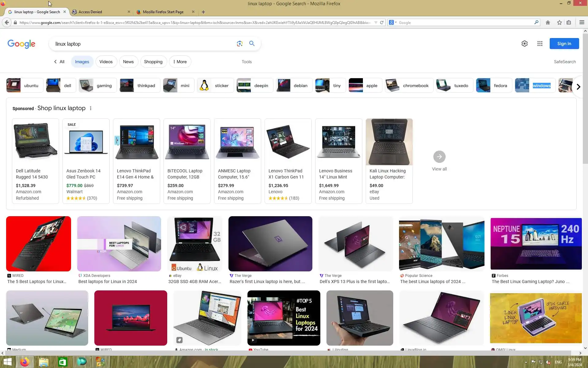588x368 pixels.
Task: Open the Google apps grid
Action: pyautogui.click(x=540, y=44)
